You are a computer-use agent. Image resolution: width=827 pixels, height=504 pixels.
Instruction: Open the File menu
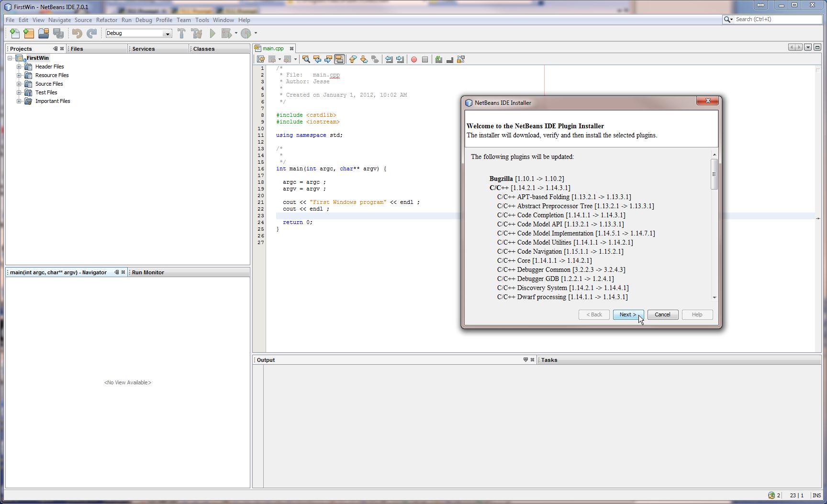tap(10, 20)
